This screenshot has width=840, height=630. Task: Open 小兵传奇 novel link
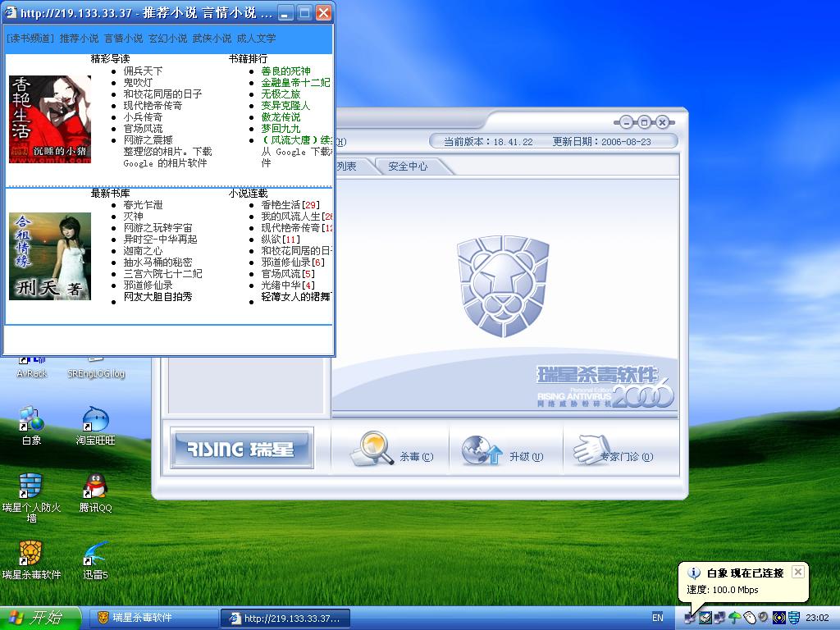tap(143, 116)
